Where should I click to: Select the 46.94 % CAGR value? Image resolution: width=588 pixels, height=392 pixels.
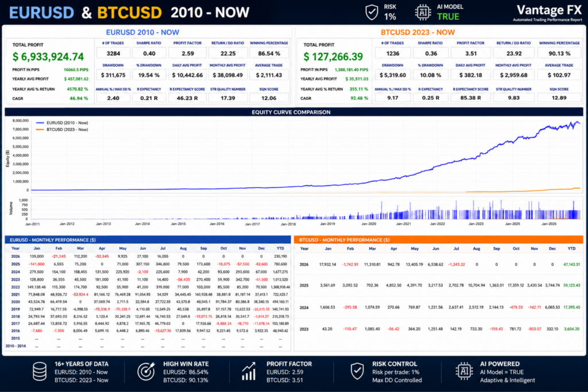tap(79, 98)
